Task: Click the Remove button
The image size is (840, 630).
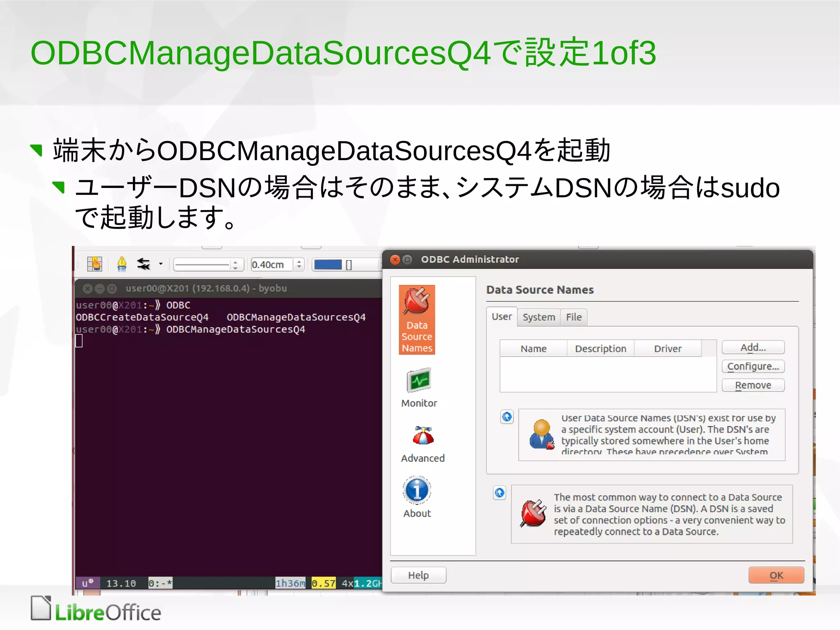Action: point(753,385)
